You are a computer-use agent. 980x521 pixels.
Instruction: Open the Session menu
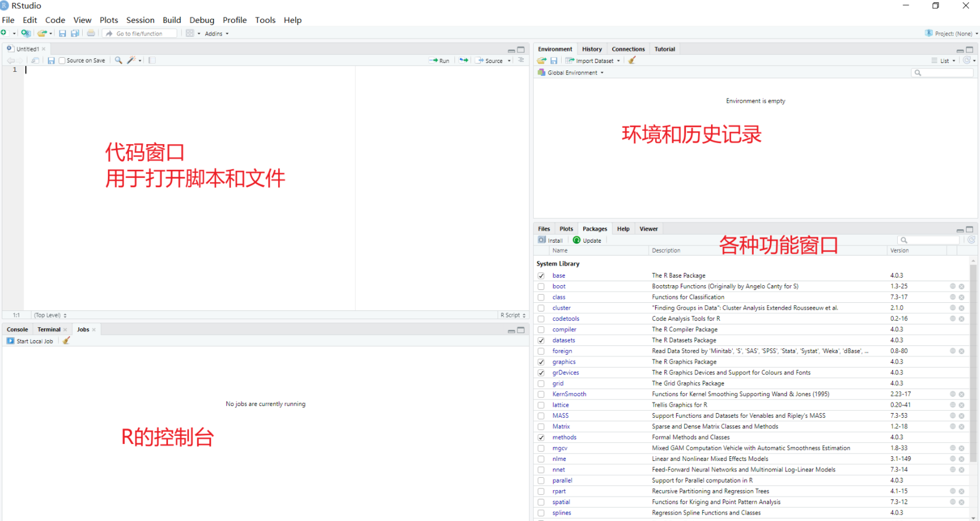(x=140, y=20)
